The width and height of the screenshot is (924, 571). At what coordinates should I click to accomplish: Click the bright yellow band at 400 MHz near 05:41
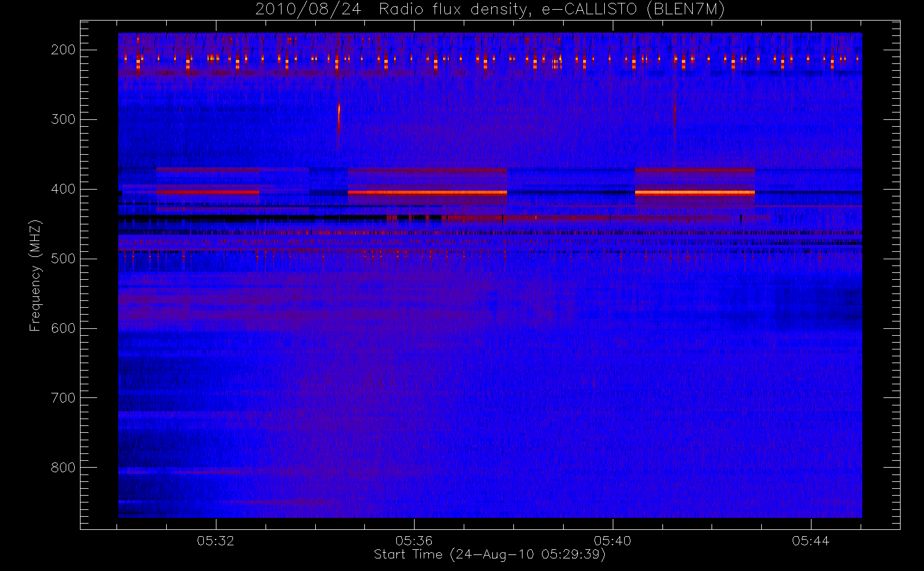(x=694, y=193)
